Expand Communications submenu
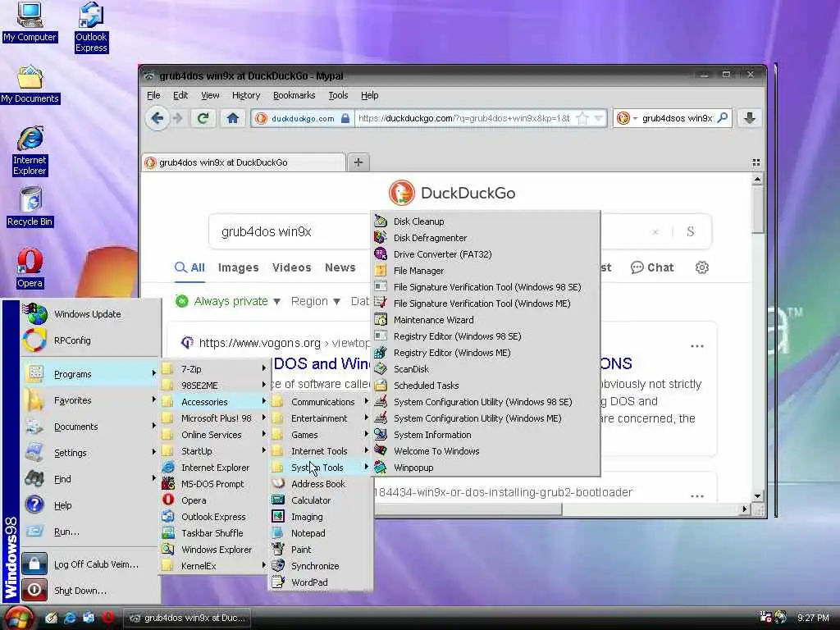 point(320,402)
